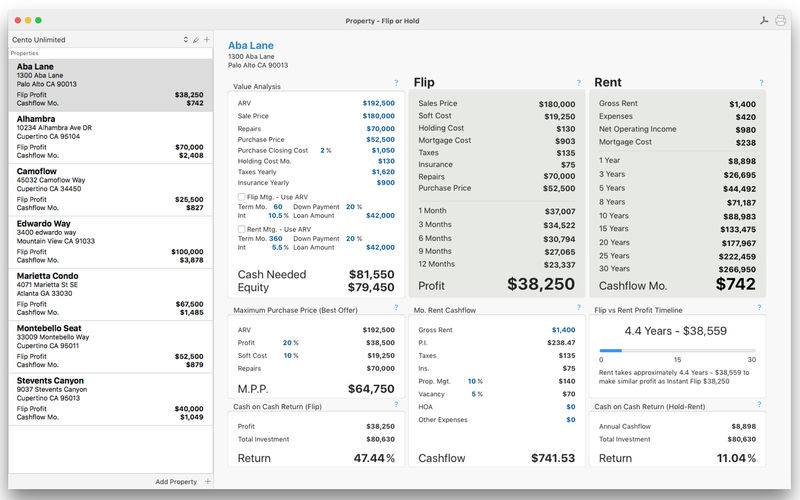
Task: Enable Flip Mtg. - Use ARV checkbox
Action: [x=241, y=197]
